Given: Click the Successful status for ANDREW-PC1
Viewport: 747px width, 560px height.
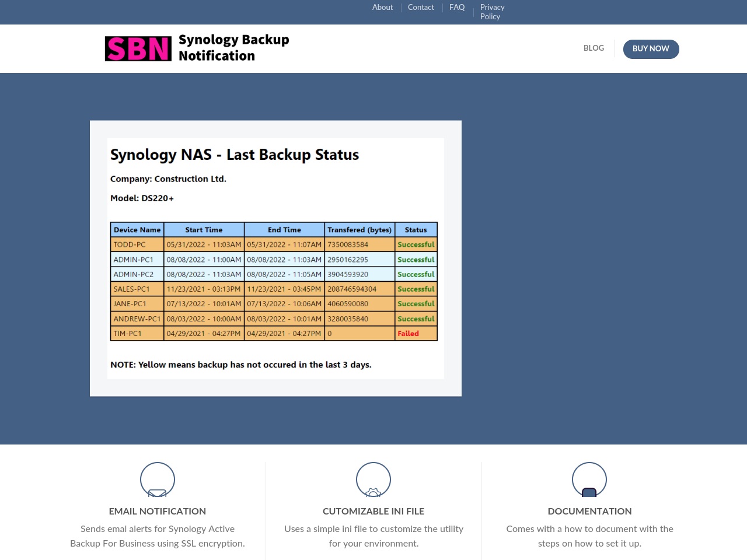Looking at the screenshot, I should (x=416, y=319).
